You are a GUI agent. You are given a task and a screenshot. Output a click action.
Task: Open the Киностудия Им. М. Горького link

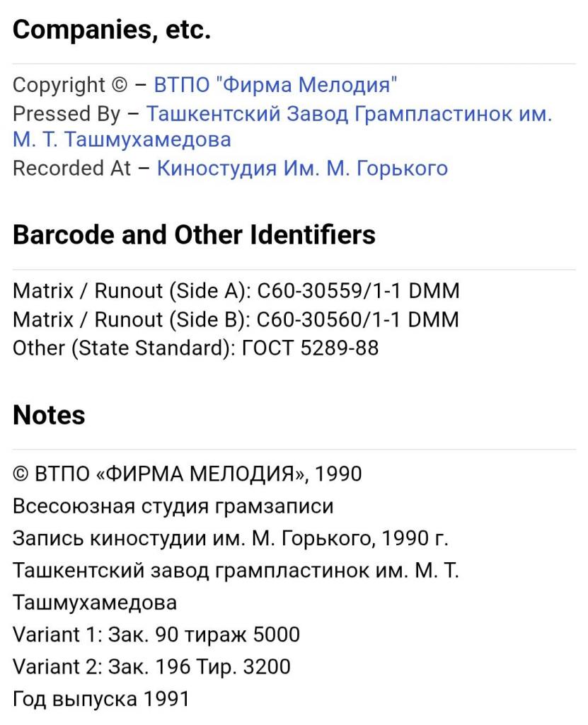pos(302,169)
